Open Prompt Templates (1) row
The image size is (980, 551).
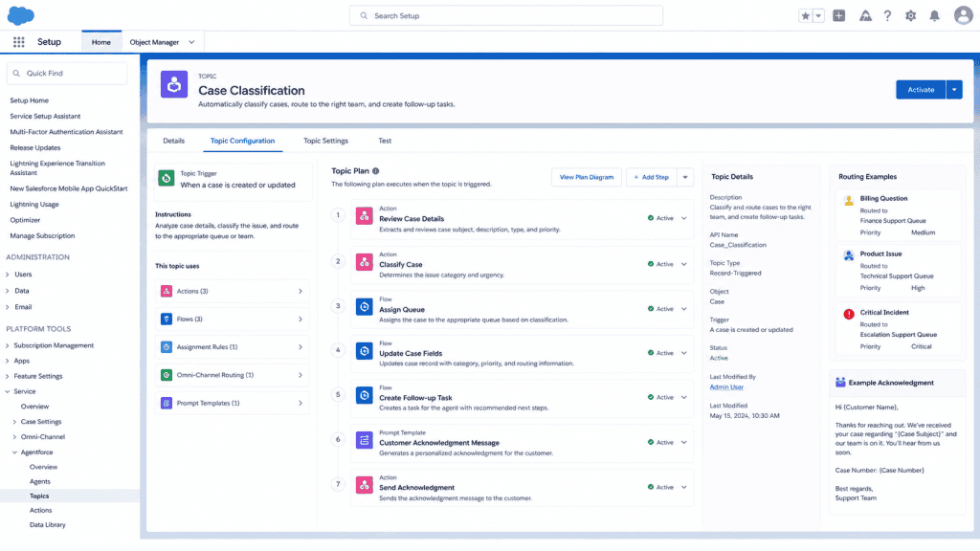click(x=233, y=403)
